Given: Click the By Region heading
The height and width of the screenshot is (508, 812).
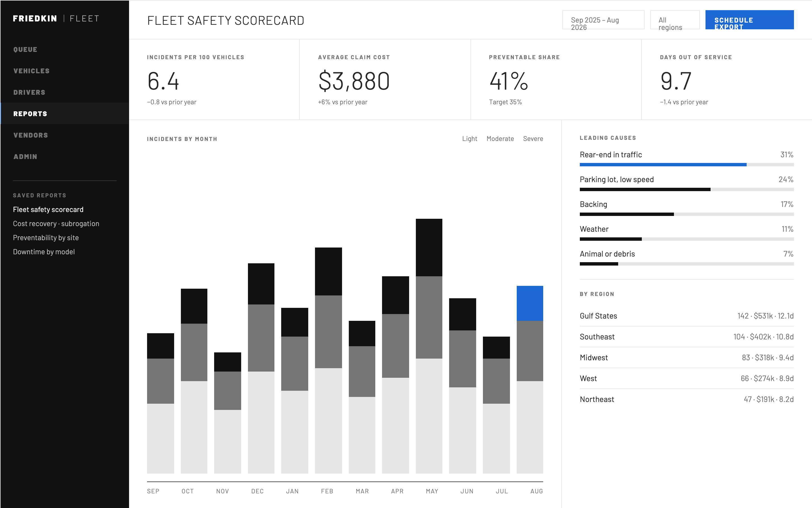Looking at the screenshot, I should (597, 294).
